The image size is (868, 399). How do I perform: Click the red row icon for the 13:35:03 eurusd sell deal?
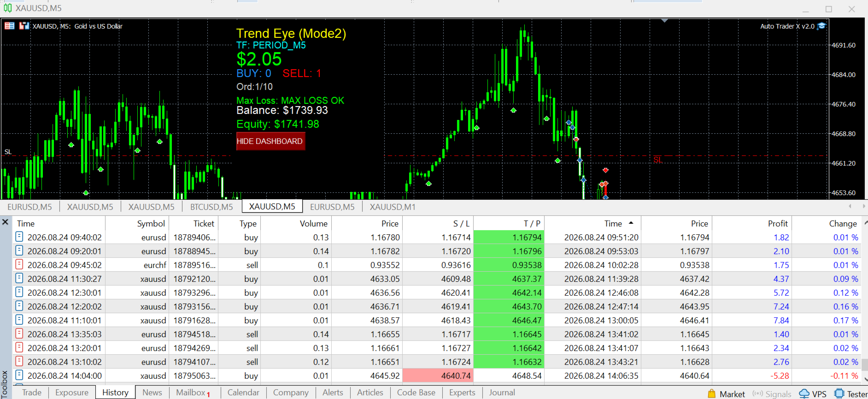coord(19,334)
